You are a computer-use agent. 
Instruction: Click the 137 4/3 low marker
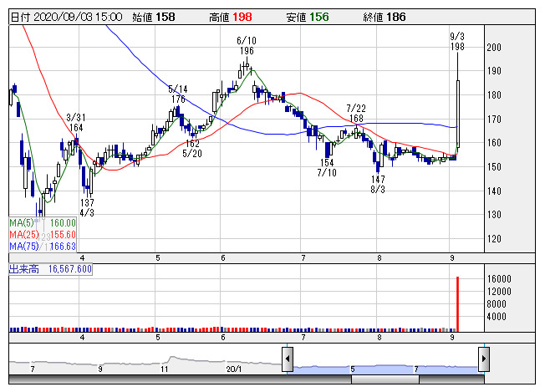(87, 208)
